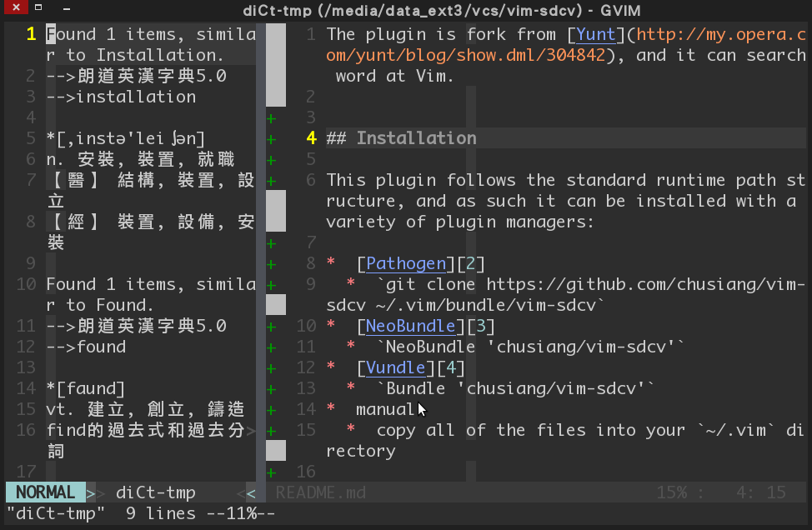Click the '15%' scroll position indicator
Image resolution: width=812 pixels, height=530 pixels.
[x=674, y=492]
